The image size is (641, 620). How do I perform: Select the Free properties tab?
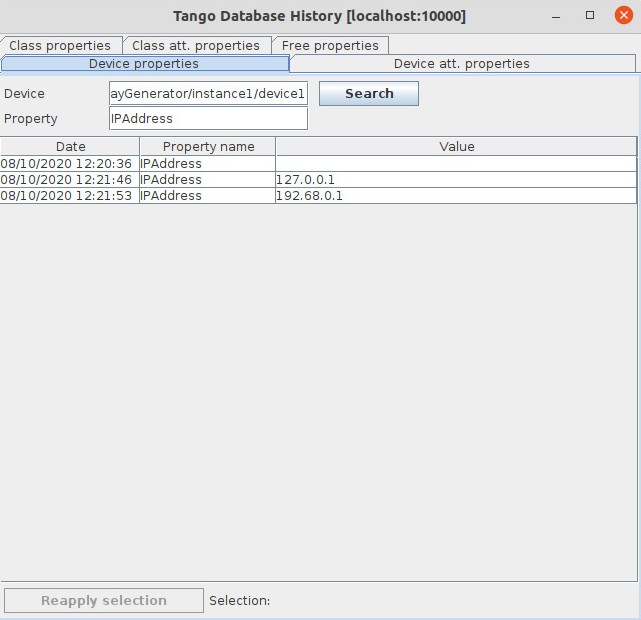coord(330,45)
